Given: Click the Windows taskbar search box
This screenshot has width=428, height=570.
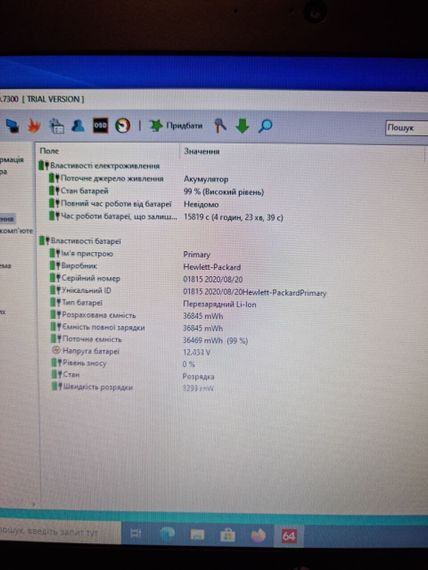Looking at the screenshot, I should [60, 532].
